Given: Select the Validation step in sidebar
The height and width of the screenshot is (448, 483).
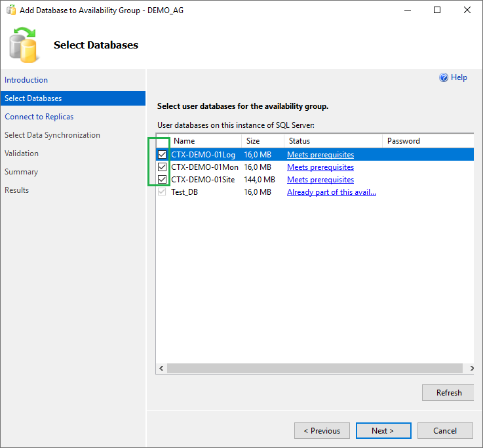Looking at the screenshot, I should coord(22,153).
